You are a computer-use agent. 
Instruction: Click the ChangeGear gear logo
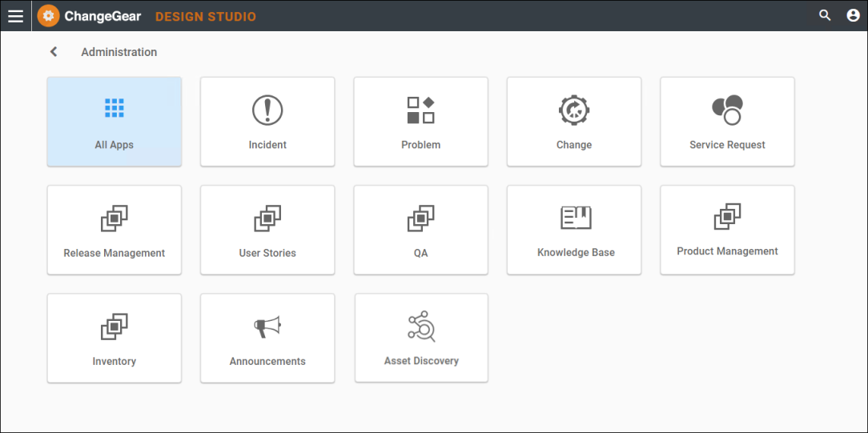pos(48,16)
